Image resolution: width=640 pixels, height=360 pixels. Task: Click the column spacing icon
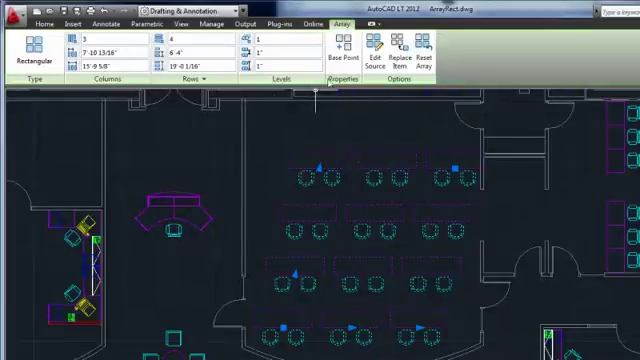pos(72,53)
